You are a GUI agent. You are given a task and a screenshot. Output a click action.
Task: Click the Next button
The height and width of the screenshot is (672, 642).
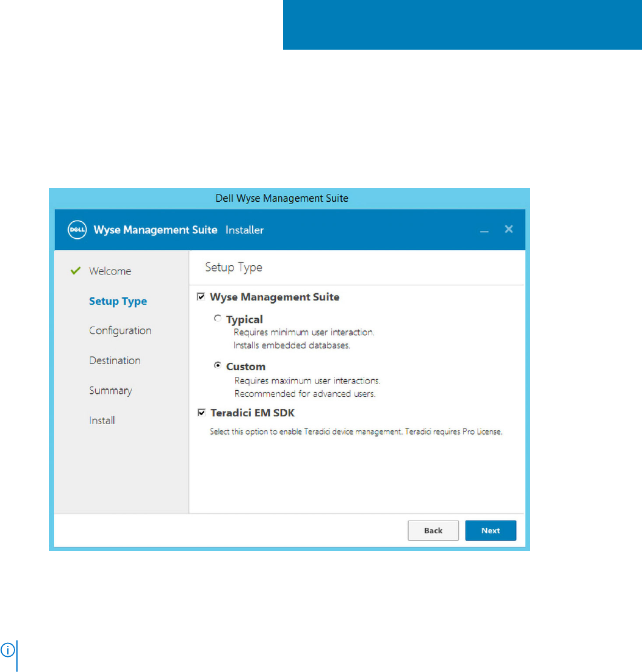click(x=490, y=531)
